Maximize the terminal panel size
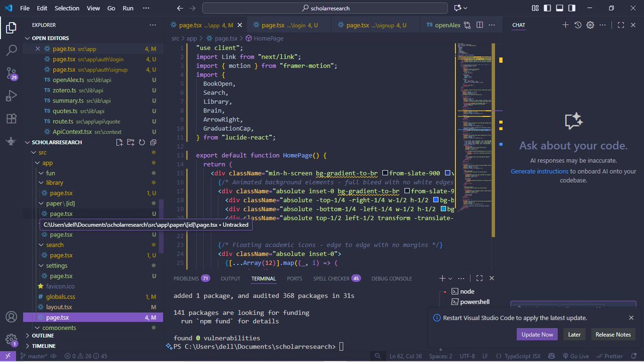 coord(479,278)
